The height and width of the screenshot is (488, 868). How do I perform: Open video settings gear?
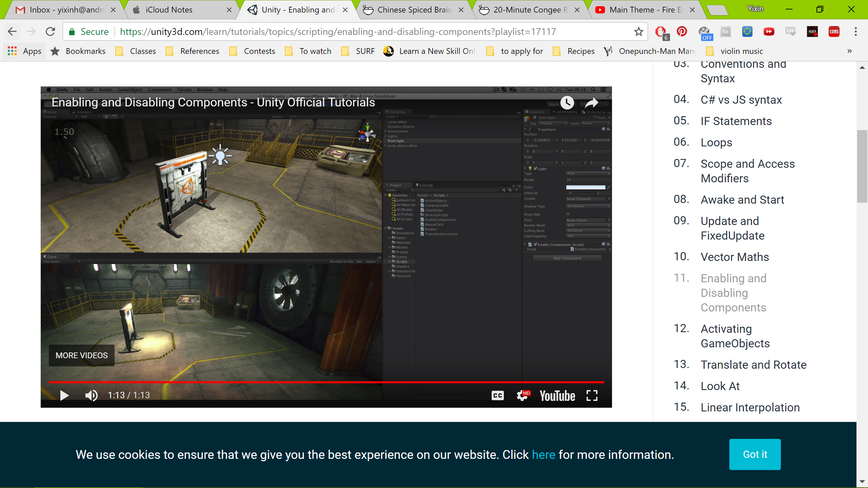522,395
